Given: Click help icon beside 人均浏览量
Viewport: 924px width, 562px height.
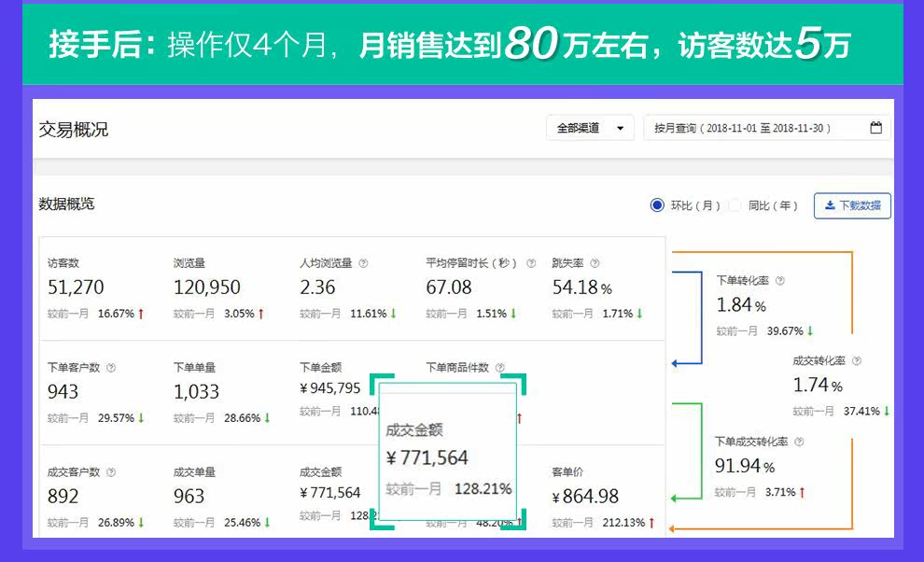Looking at the screenshot, I should (x=364, y=263).
